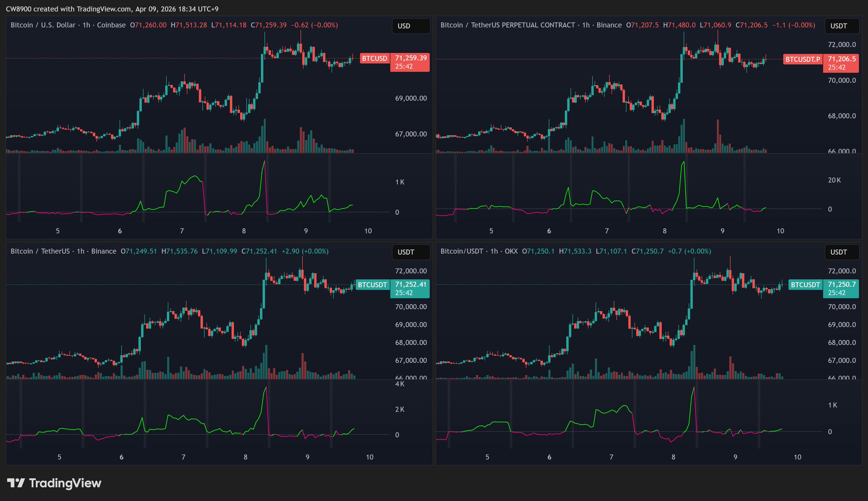The height and width of the screenshot is (501, 868).
Task: Click green BTCUSDT tag on Binance spot chart
Action: point(372,285)
